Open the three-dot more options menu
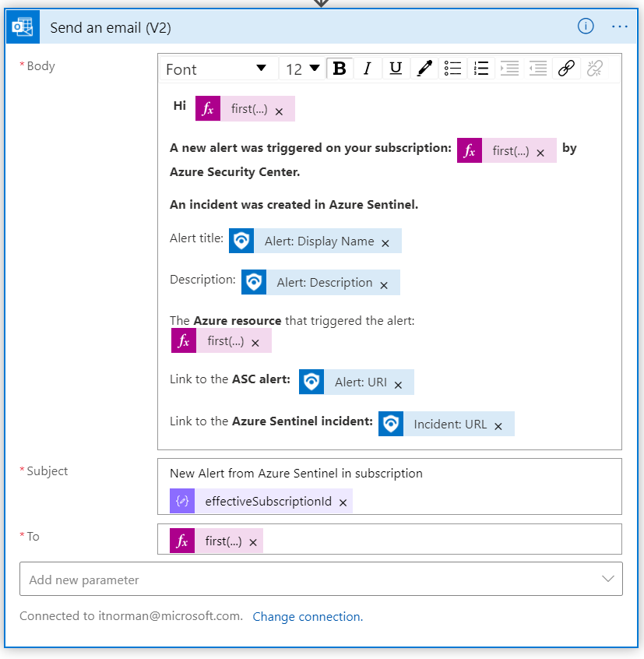 [619, 26]
